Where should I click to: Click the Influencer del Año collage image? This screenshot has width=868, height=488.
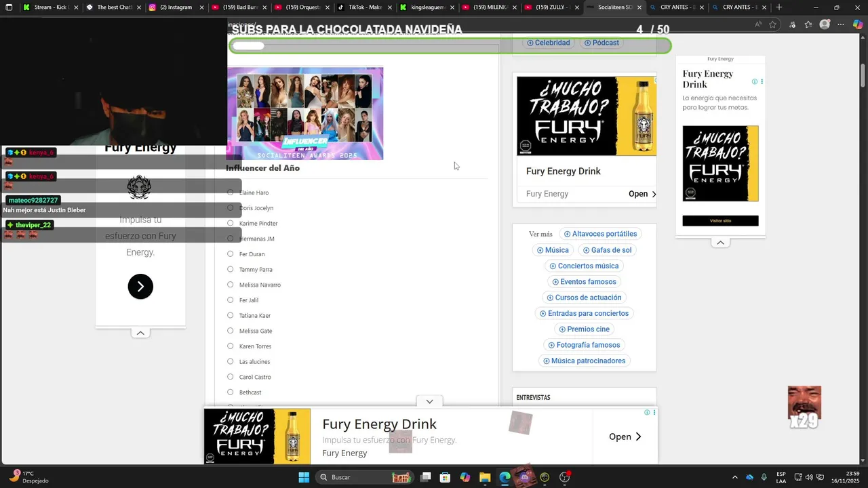point(305,113)
